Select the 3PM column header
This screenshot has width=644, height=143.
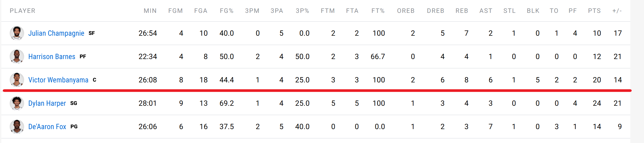click(252, 11)
